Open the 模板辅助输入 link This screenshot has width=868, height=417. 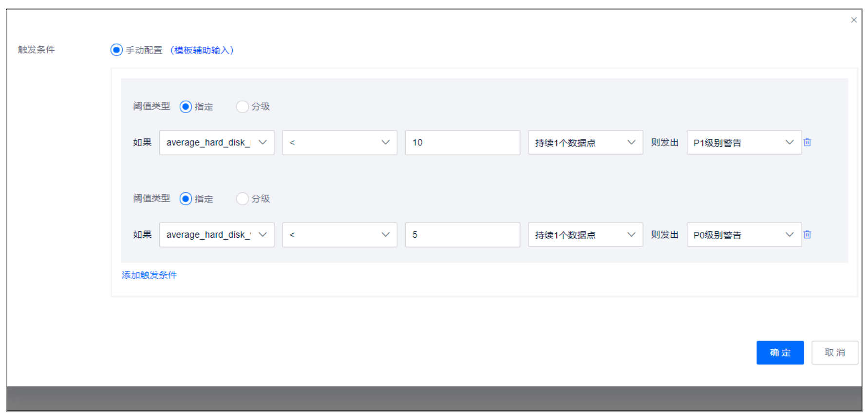coord(202,50)
